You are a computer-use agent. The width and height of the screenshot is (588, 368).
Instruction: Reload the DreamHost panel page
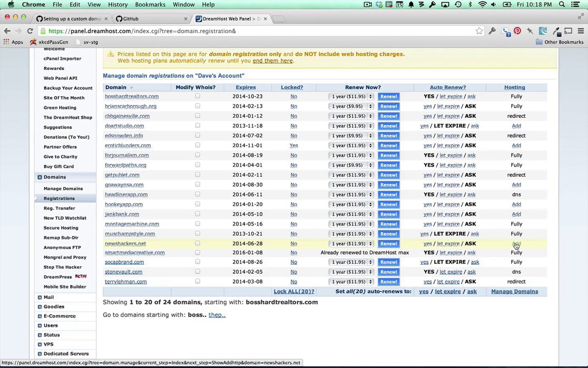click(x=30, y=31)
